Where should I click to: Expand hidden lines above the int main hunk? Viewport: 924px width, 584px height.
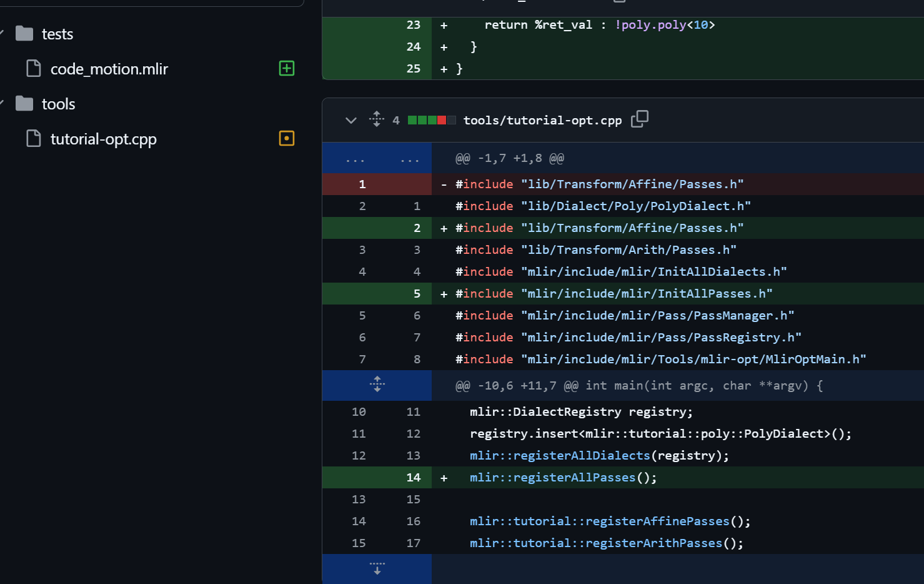pyautogui.click(x=377, y=385)
